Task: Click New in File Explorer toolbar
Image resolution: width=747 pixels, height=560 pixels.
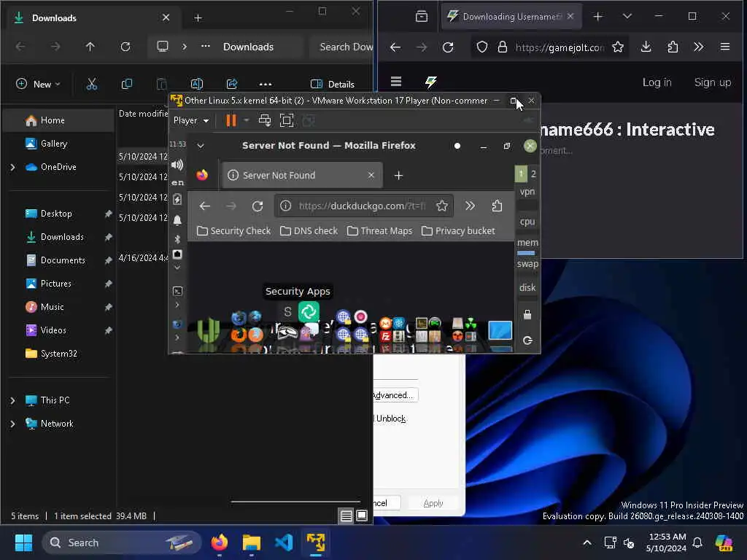Action: (38, 85)
